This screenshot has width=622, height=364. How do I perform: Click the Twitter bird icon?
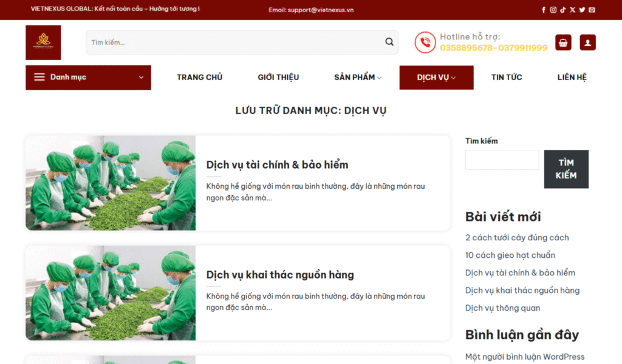(582, 10)
